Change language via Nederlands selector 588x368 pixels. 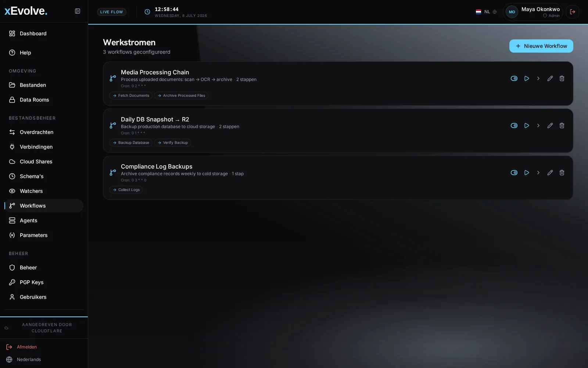pos(24,360)
